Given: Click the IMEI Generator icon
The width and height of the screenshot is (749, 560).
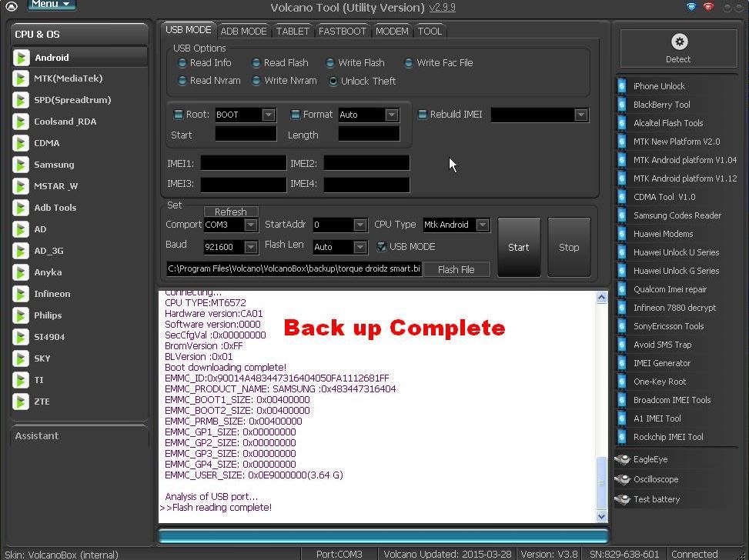Looking at the screenshot, I should tap(622, 363).
